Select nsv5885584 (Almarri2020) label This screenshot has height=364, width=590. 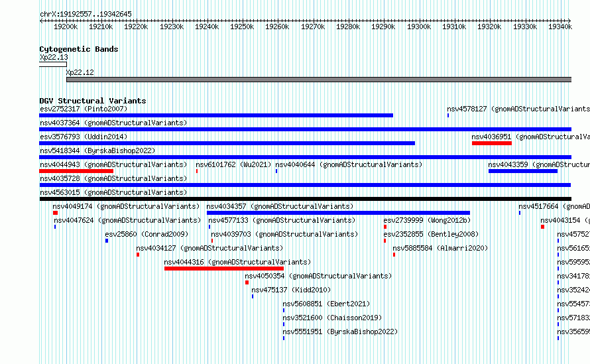pos(440,248)
